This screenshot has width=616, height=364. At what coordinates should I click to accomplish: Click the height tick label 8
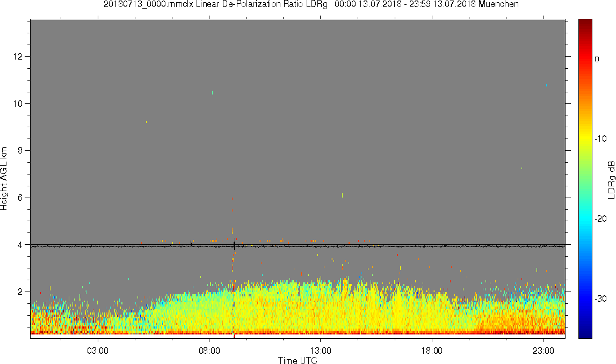(x=20, y=151)
